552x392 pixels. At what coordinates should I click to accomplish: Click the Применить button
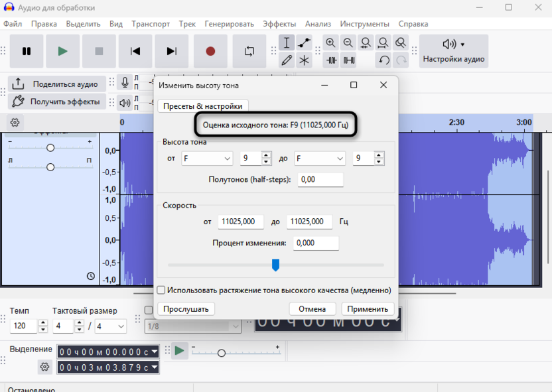tap(368, 309)
